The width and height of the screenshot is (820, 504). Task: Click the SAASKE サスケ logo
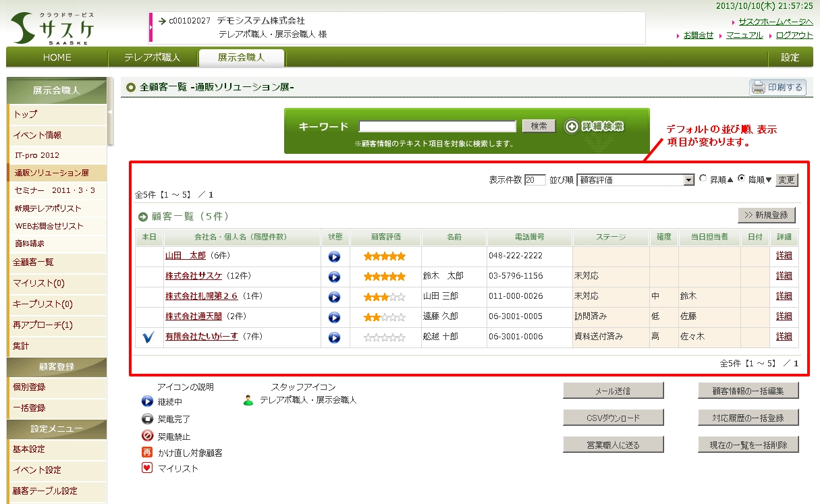coord(53,28)
